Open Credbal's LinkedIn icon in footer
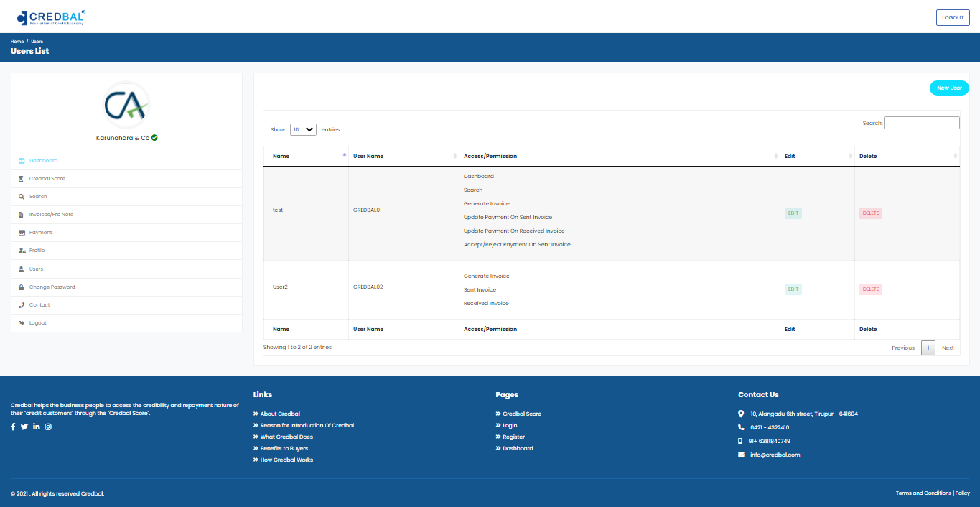 (37, 427)
